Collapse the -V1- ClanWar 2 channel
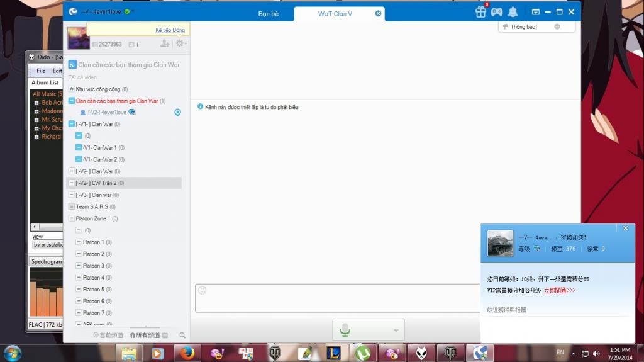Image resolution: width=644 pixels, height=362 pixels. pos(79,160)
